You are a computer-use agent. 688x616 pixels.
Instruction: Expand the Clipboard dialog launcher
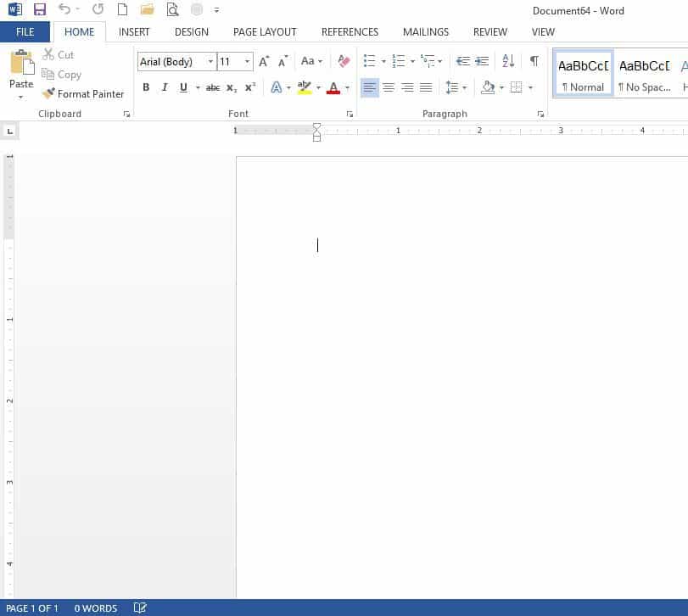126,114
